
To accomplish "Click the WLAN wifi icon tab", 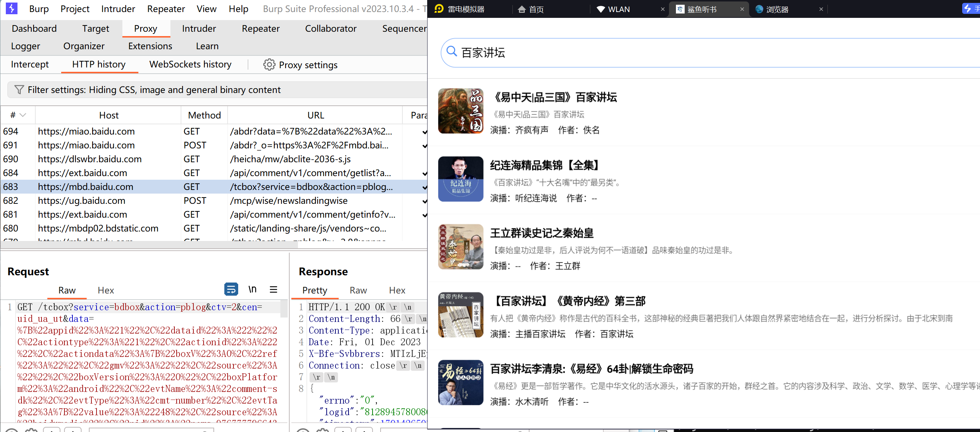I will tap(601, 9).
